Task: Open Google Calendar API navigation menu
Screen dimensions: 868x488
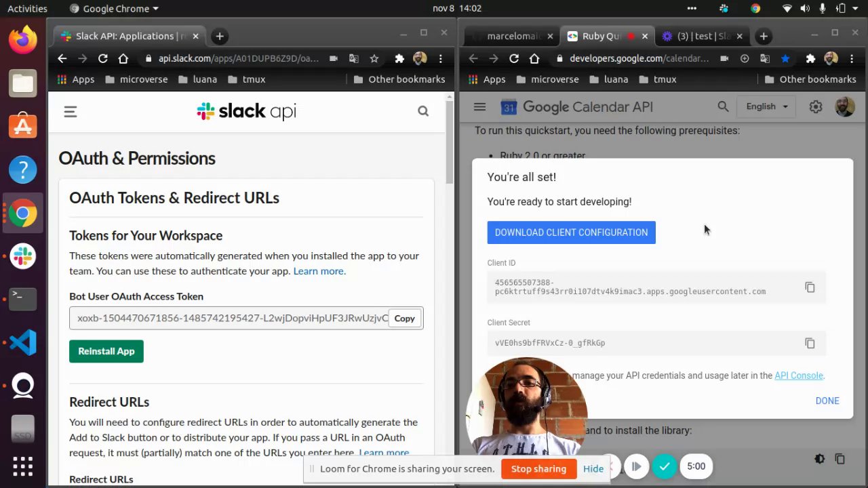Action: (x=479, y=106)
